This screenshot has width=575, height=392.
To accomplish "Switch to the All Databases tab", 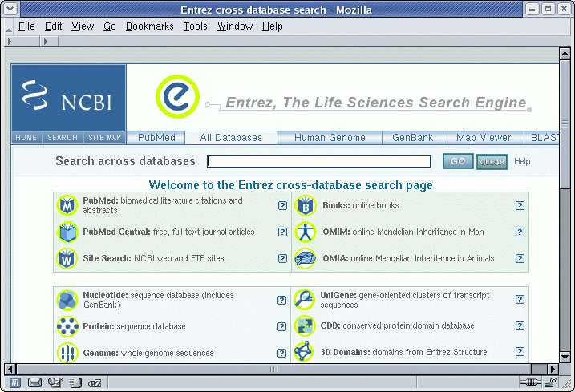I will coord(231,138).
